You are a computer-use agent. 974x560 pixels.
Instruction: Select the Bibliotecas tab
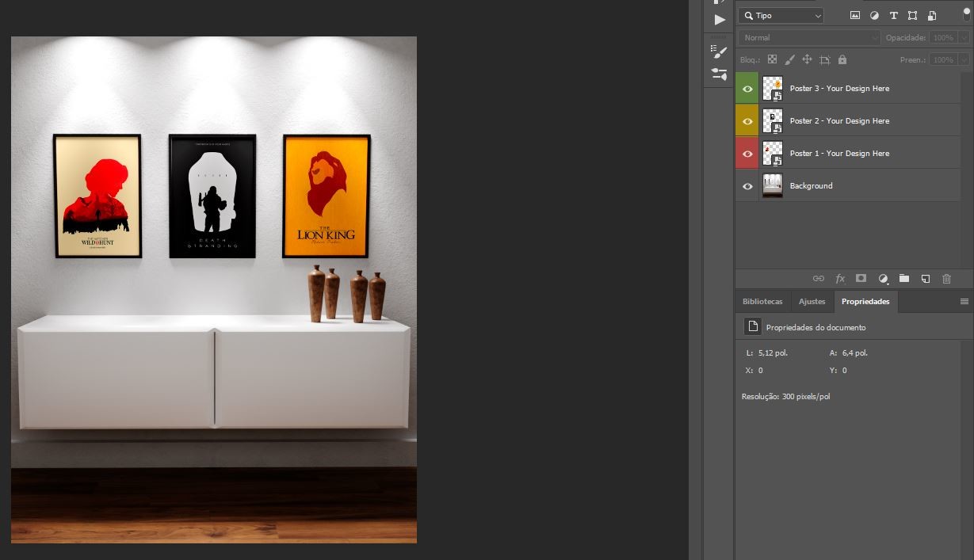tap(762, 301)
